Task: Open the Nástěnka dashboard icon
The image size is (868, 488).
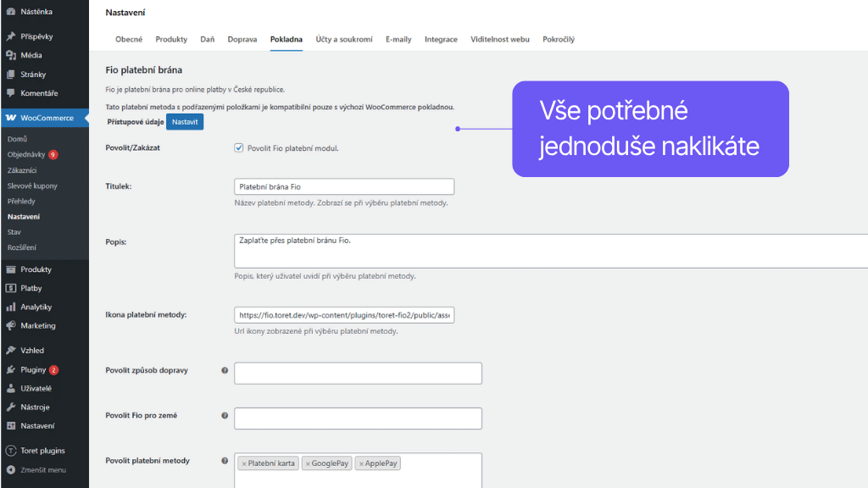Action: pyautogui.click(x=10, y=12)
